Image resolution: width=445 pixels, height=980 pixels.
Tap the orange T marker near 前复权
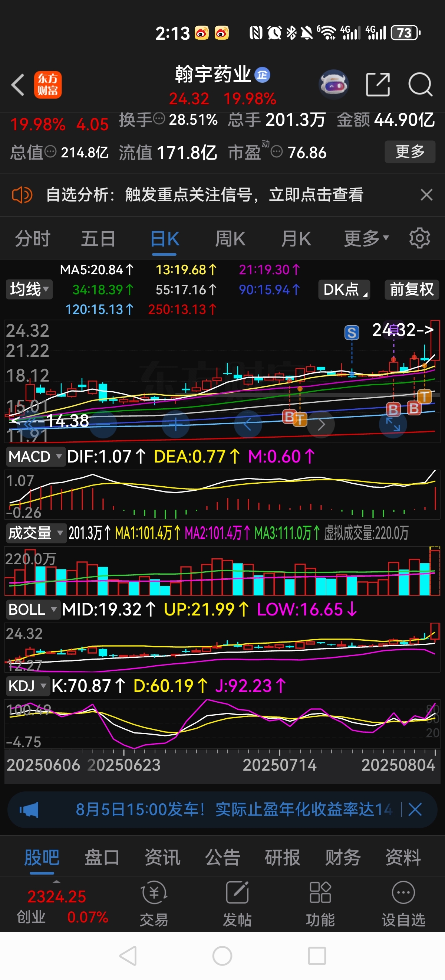point(425,396)
